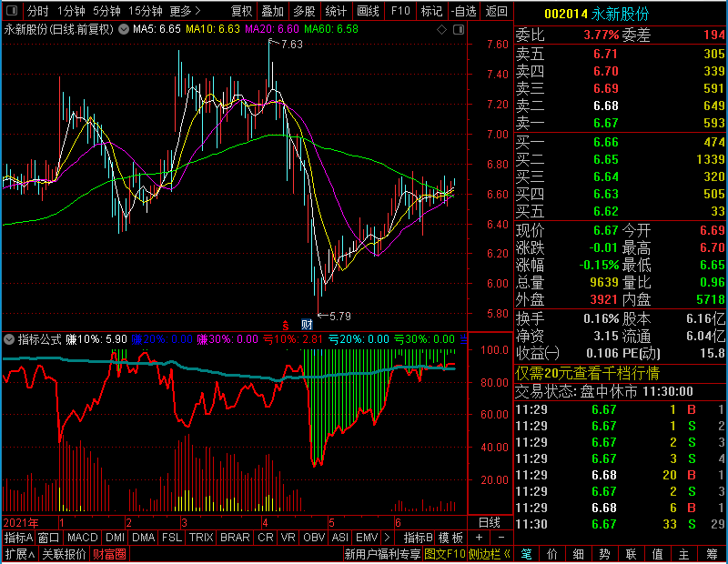The width and height of the screenshot is (728, 564).
Task: Select the DMA indicator
Action: (x=143, y=538)
